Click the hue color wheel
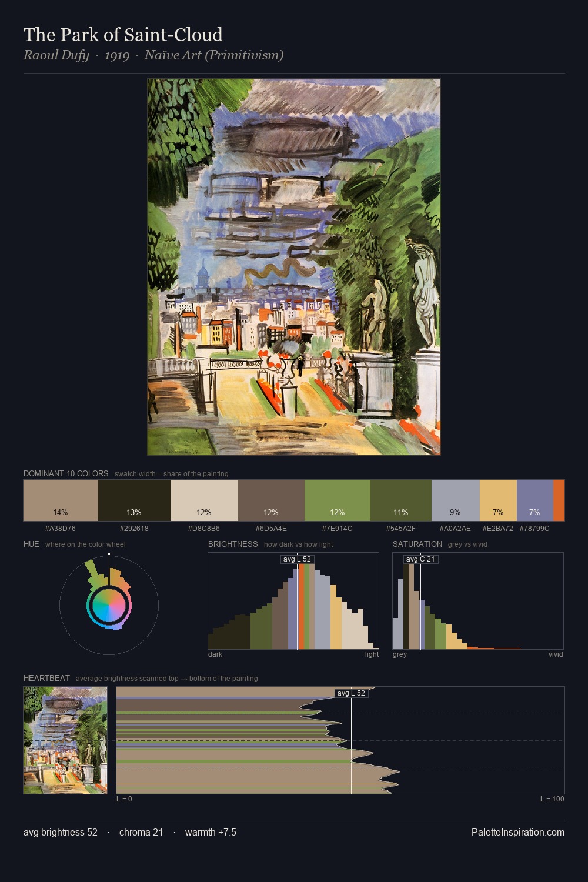Screen dimensions: 588x882 [x=109, y=605]
